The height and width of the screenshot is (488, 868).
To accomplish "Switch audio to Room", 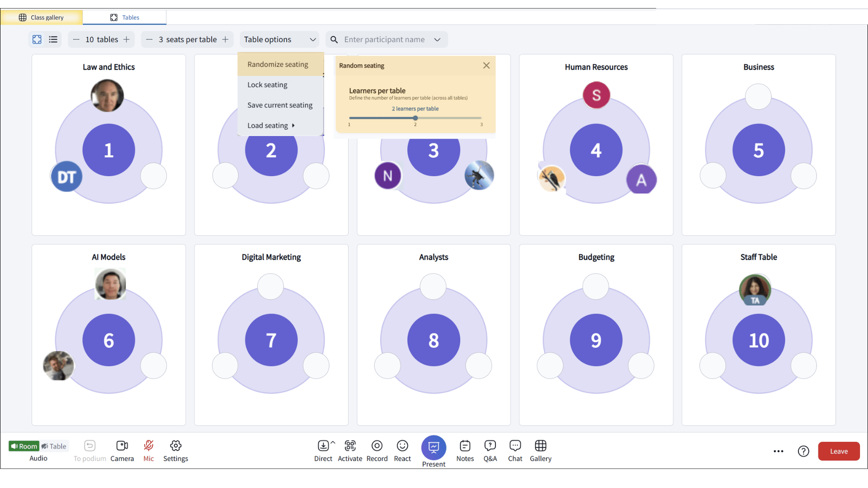I will click(x=24, y=446).
